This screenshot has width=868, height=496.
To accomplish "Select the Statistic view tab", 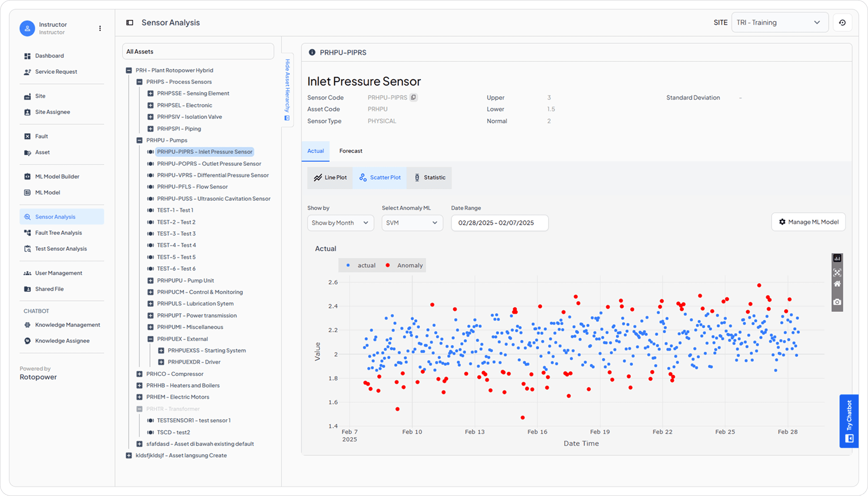I will [x=429, y=178].
